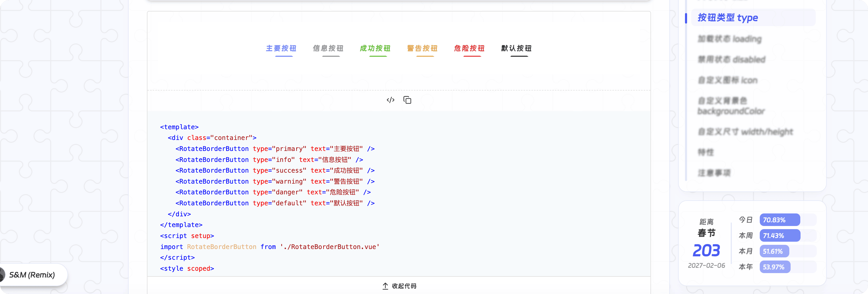
Task: Click the up arrow beside 收起代码
Action: (x=385, y=286)
